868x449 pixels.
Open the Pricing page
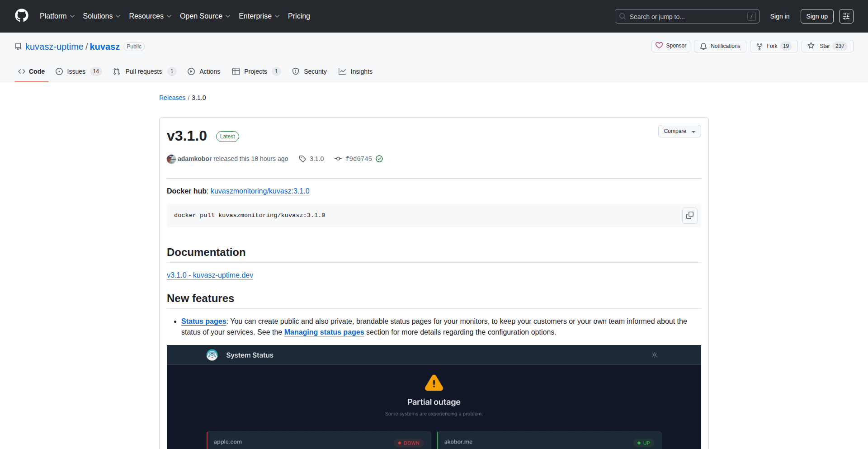[x=299, y=16]
